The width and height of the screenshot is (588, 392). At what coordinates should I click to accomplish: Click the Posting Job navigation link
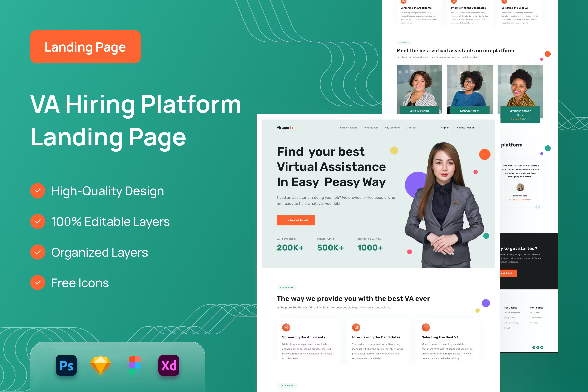click(371, 128)
